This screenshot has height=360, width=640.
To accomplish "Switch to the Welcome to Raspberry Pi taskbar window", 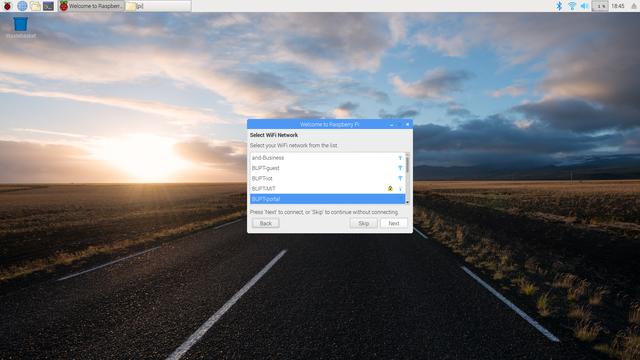I will pyautogui.click(x=90, y=6).
